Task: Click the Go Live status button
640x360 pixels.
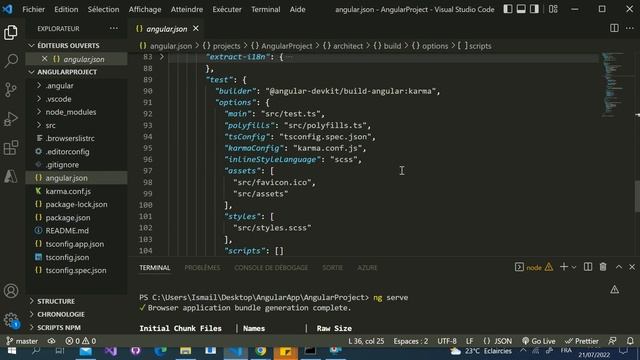Action: click(x=539, y=341)
